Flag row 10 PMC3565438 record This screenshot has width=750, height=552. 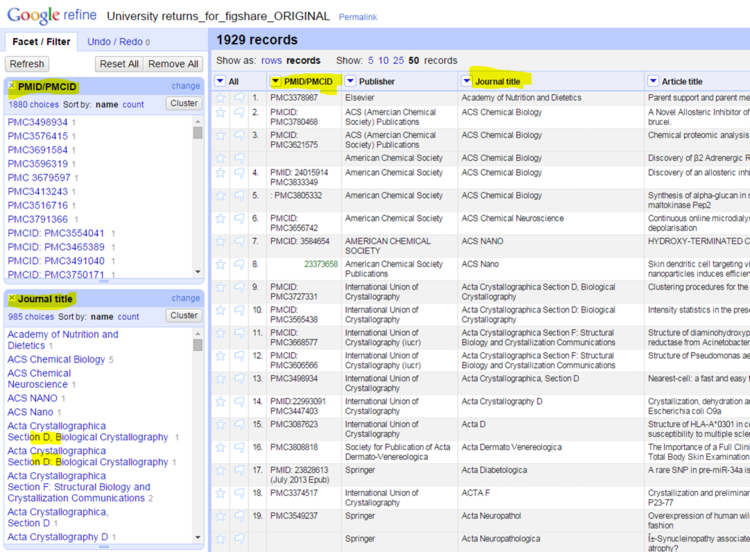tap(239, 310)
